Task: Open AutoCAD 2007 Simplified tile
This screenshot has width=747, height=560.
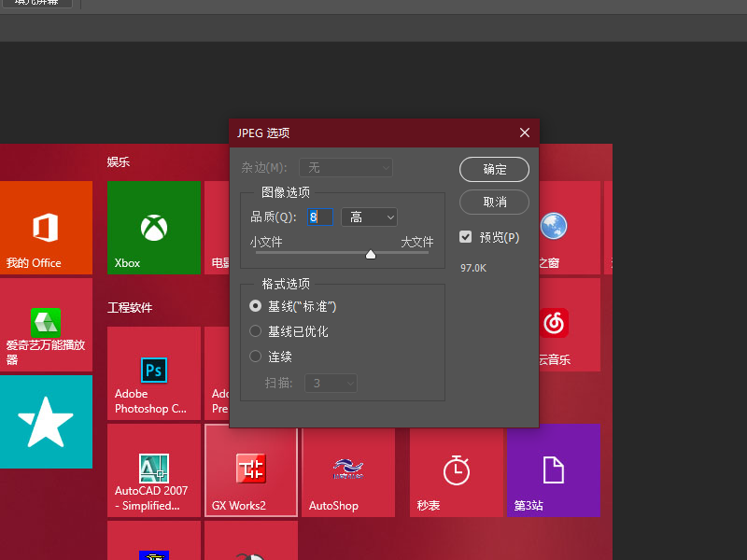Action: [x=153, y=470]
